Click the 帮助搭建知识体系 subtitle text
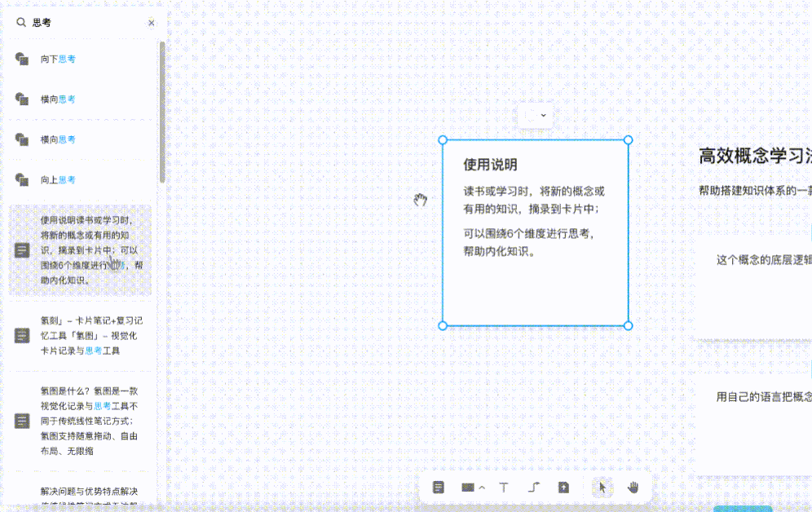Image resolution: width=812 pixels, height=512 pixels. point(755,191)
